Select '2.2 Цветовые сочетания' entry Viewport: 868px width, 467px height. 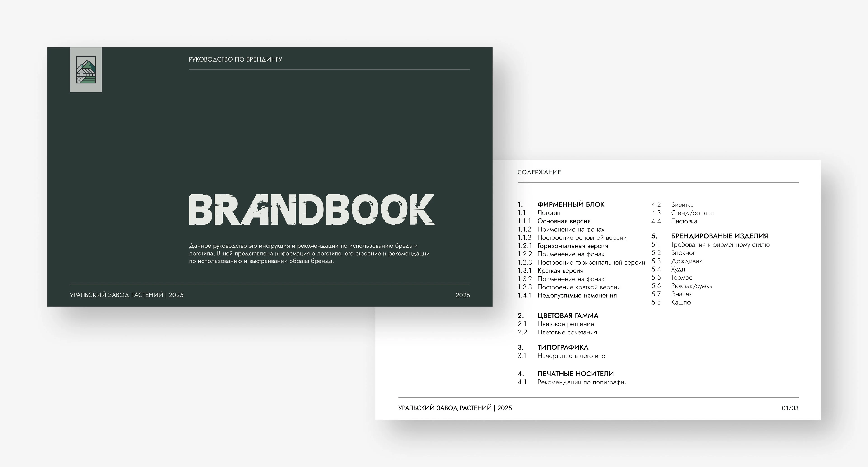557,332
